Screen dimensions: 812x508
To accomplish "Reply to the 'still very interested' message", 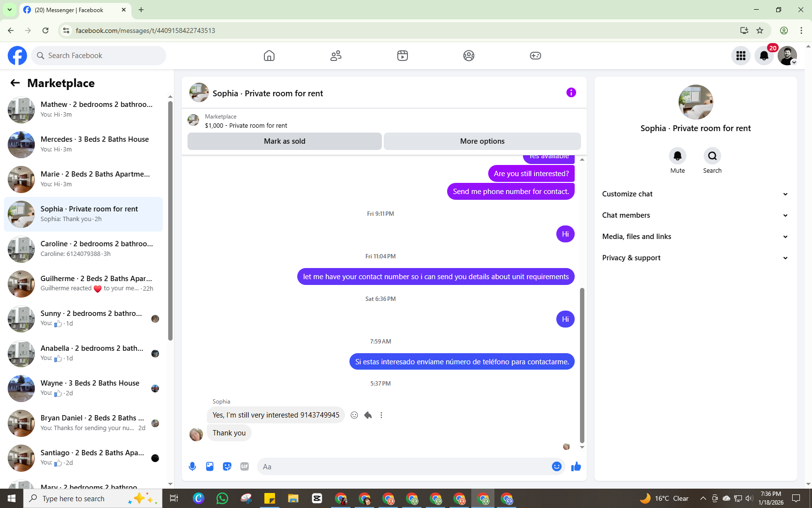I will [x=368, y=415].
